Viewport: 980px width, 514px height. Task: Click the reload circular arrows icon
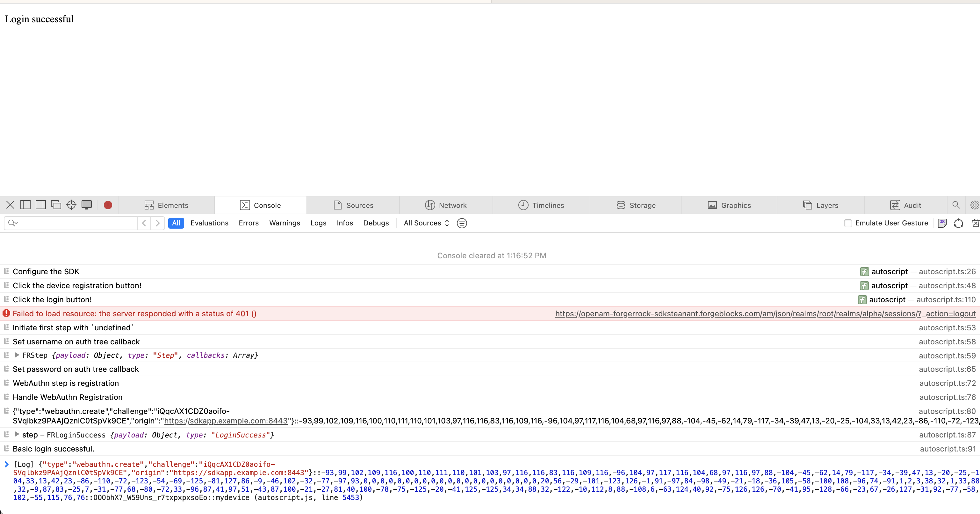point(958,223)
